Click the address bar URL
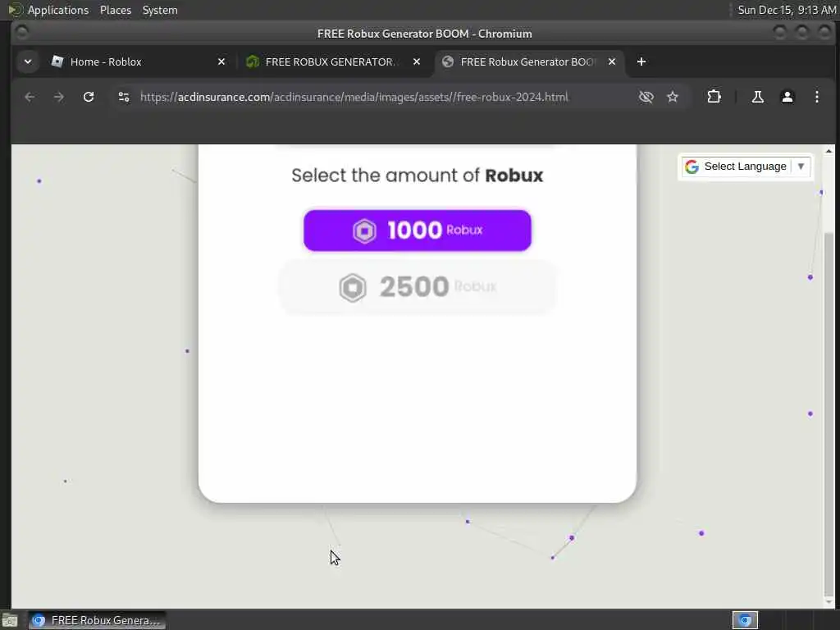 coord(354,97)
